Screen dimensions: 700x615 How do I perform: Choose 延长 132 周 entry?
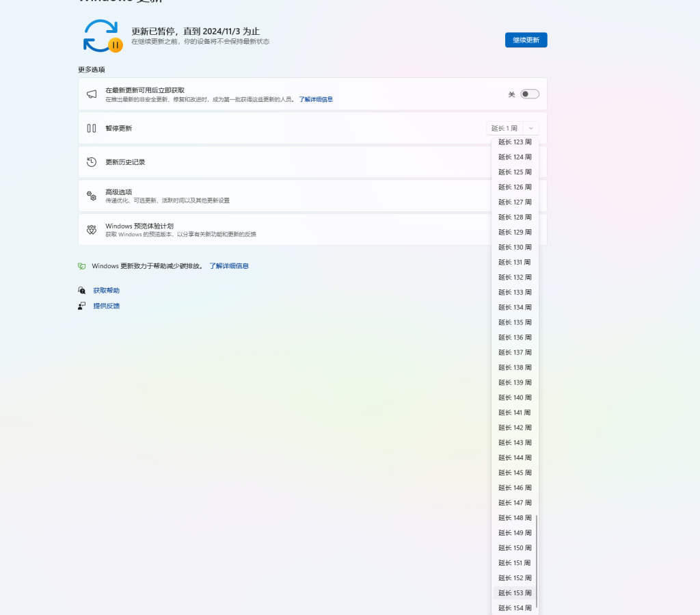click(515, 277)
